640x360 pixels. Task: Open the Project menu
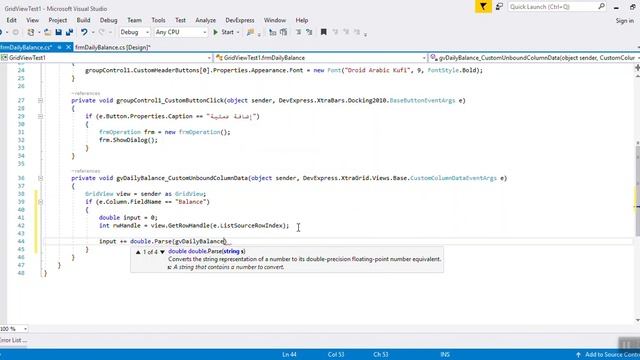58,20
